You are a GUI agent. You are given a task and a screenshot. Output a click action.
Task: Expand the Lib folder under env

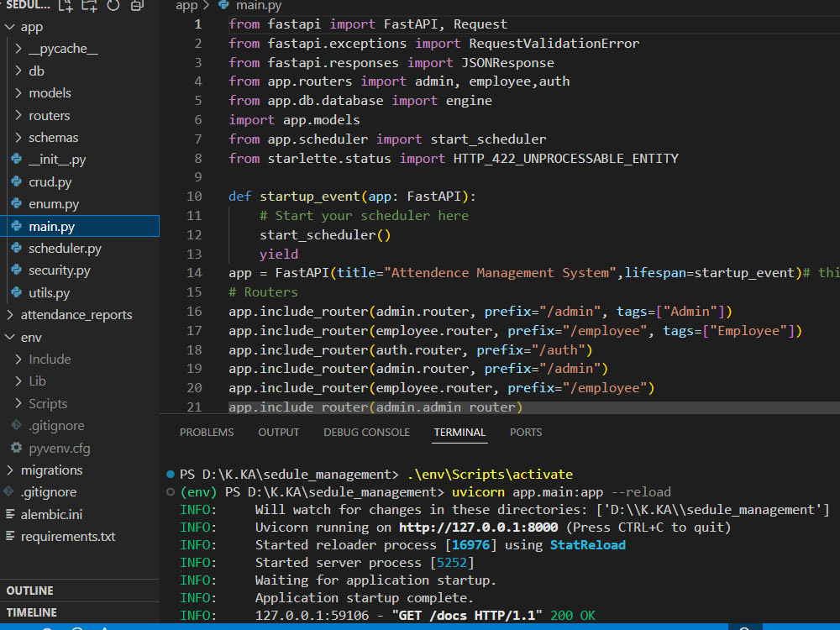coord(18,381)
